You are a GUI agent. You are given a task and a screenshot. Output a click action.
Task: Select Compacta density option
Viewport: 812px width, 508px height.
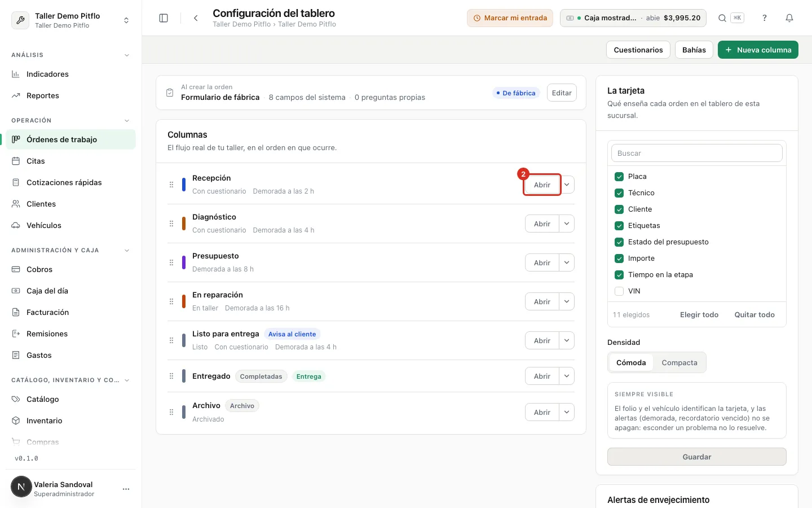click(679, 362)
